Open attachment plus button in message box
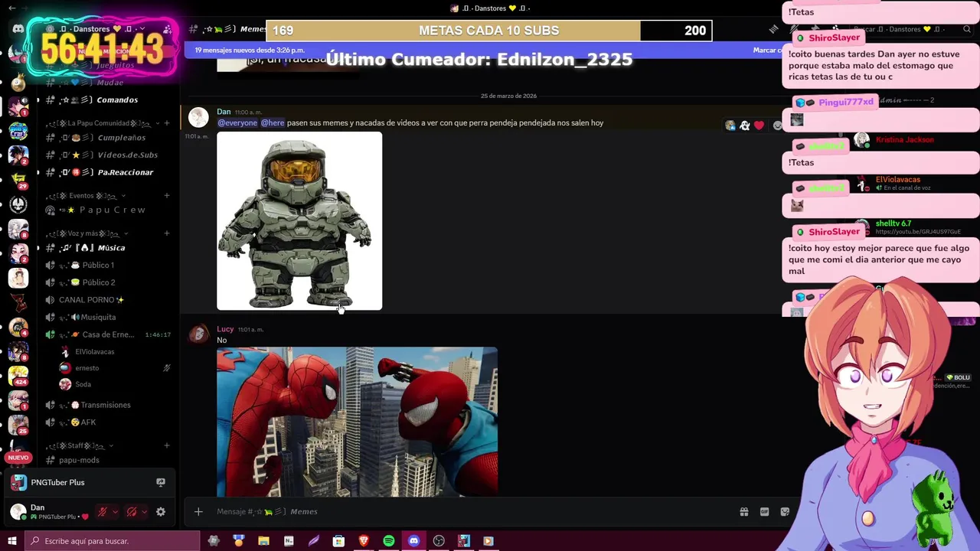Screen dimensions: 980x551 (198, 511)
